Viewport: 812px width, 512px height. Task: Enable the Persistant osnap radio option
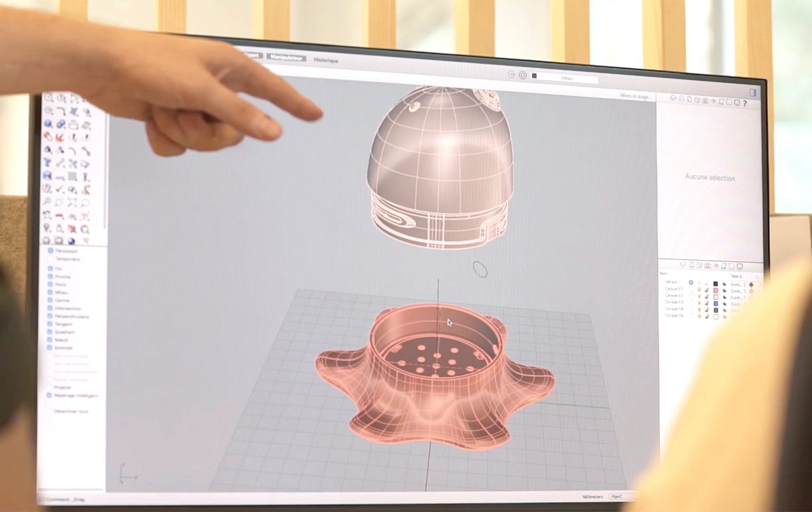pyautogui.click(x=51, y=250)
